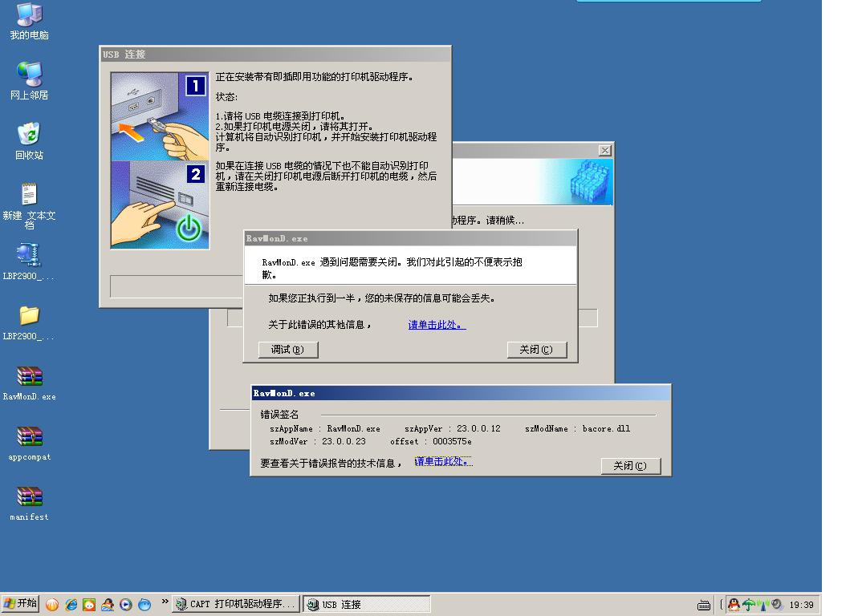This screenshot has width=854, height=616.
Task: Click the orange-face quick-launch icon
Action: (89, 605)
